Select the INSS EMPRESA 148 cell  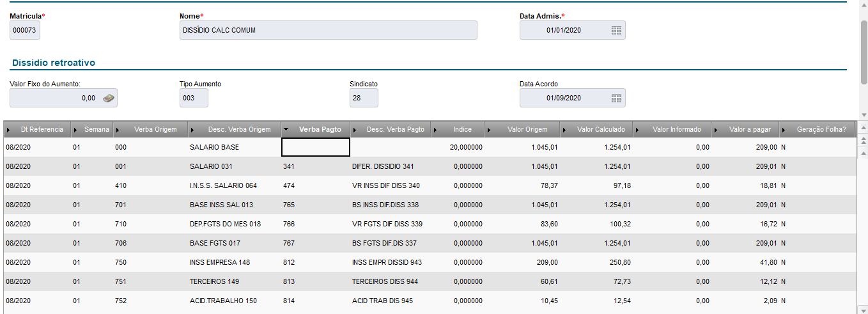234,262
